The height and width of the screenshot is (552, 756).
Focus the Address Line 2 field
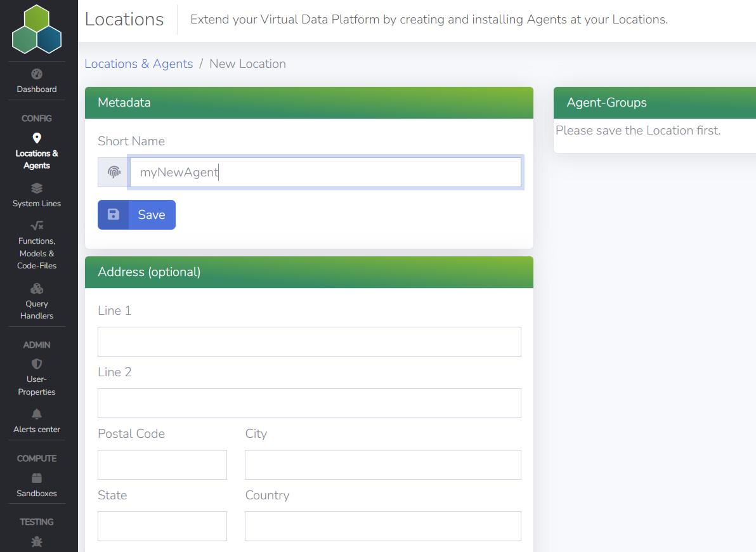click(x=309, y=404)
